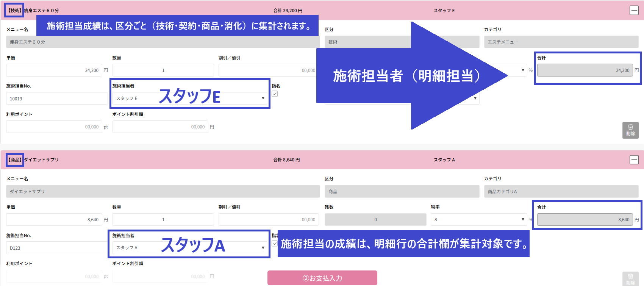The height and width of the screenshot is (286, 644).
Task: Expand the 税率 dropdown in ダイエットサプリ section
Action: point(479,220)
